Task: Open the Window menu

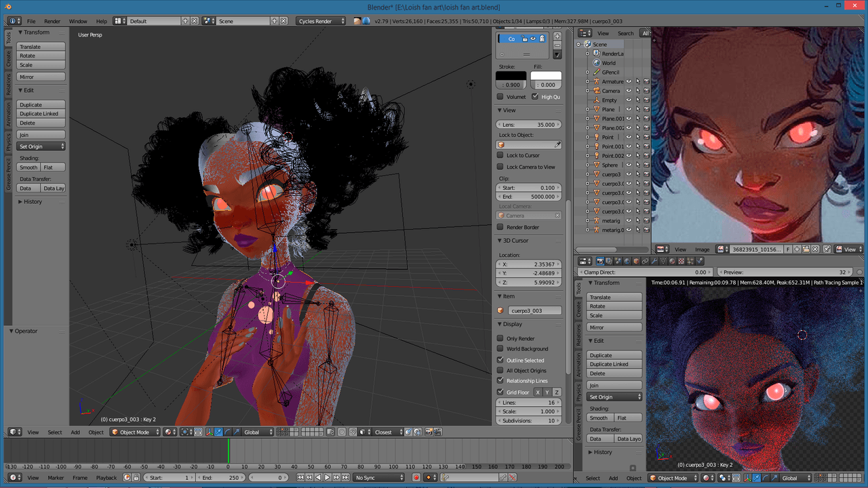Action: click(x=78, y=21)
